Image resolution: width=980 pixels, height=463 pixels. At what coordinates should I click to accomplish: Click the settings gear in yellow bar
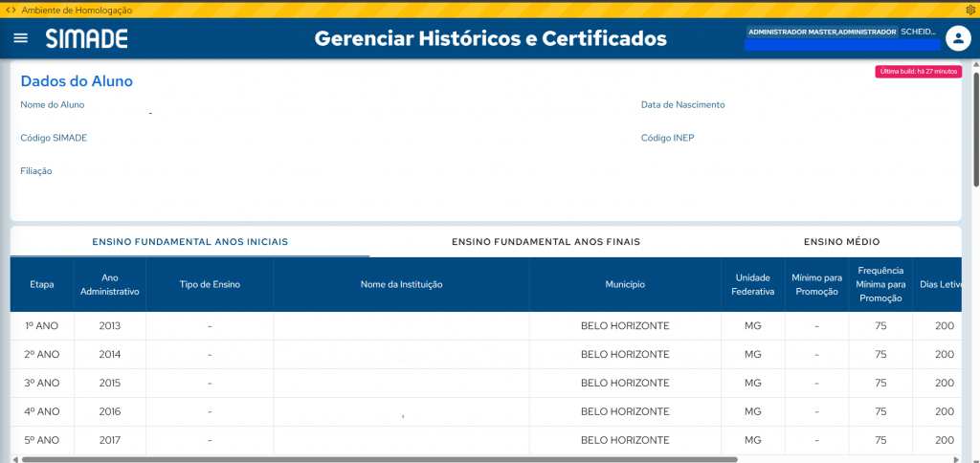tap(969, 10)
